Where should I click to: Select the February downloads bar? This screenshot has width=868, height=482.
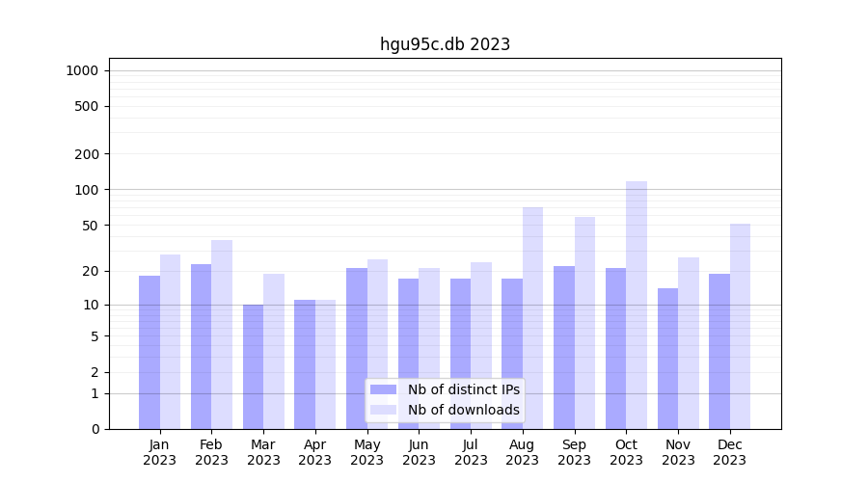[222, 334]
